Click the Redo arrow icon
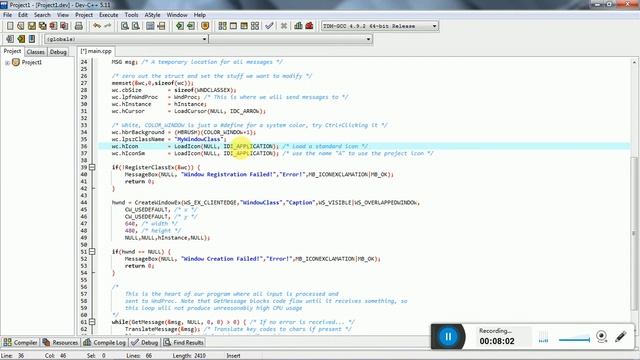640x360 pixels. pos(107,26)
